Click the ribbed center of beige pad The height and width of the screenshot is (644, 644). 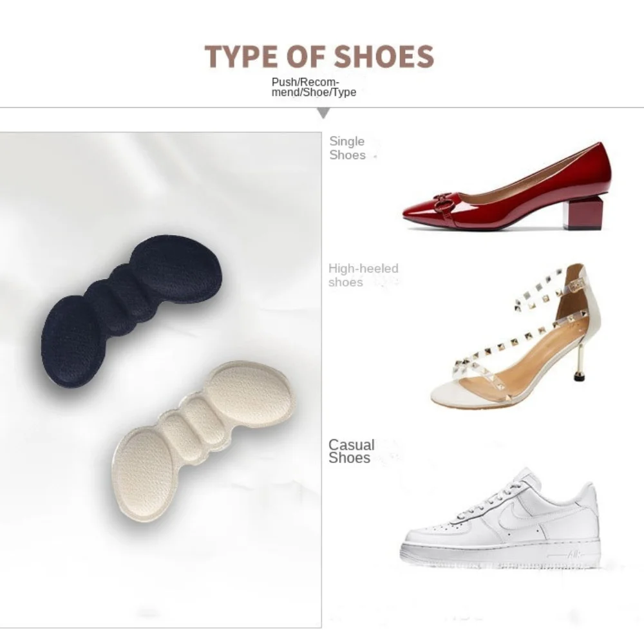[194, 427]
